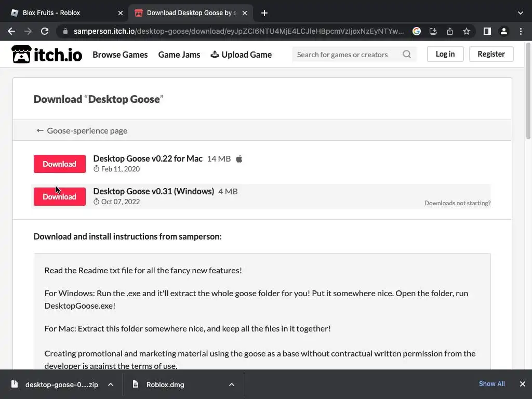Viewport: 532px width, 399px height.
Task: Open the profile avatar icon
Action: tap(504, 31)
